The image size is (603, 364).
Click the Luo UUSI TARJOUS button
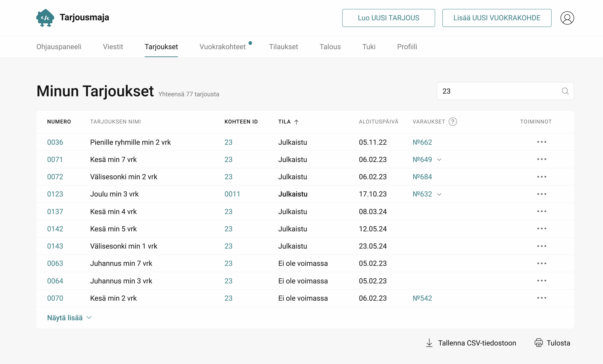coord(388,18)
